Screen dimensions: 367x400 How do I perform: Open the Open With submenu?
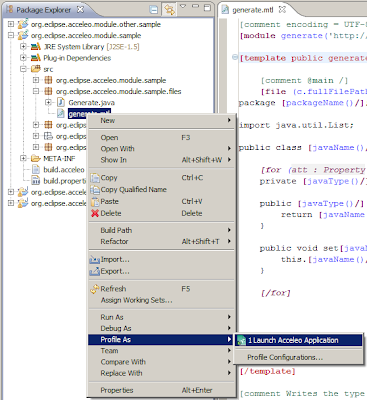coord(161,149)
